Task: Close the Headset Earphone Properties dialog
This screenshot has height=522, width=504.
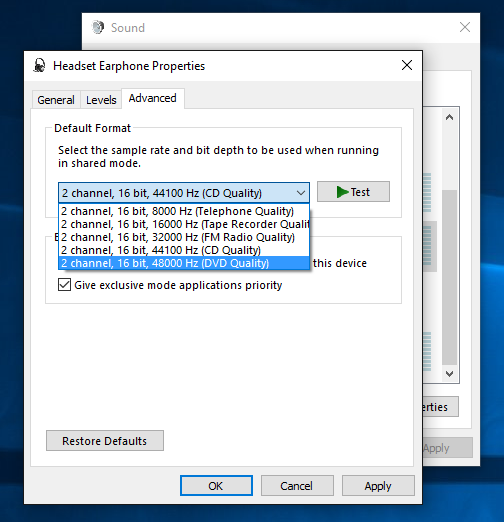Action: tap(407, 65)
